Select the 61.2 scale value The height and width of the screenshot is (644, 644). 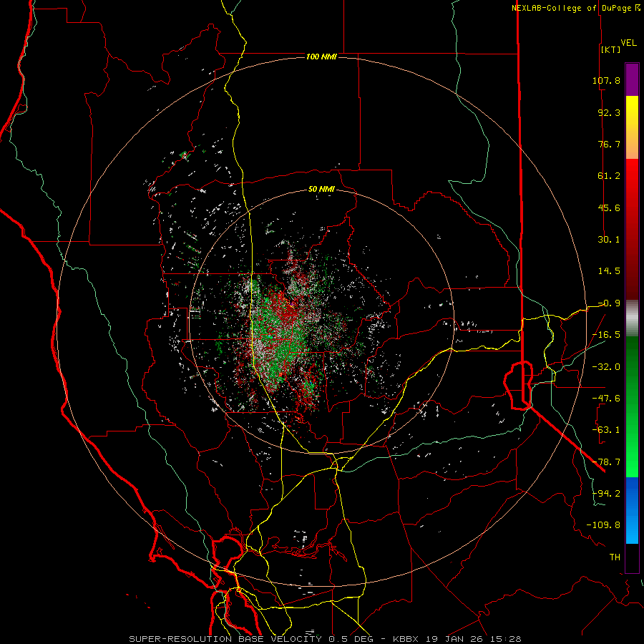609,176
